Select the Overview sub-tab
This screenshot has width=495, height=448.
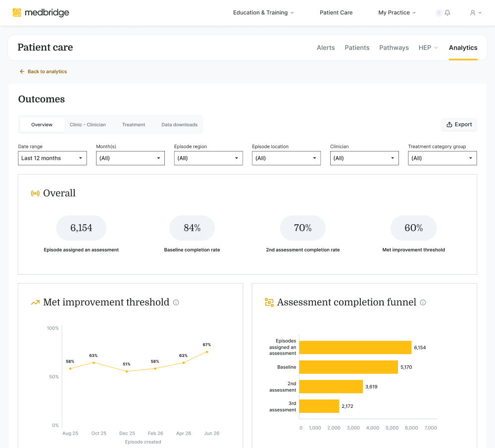click(x=42, y=125)
